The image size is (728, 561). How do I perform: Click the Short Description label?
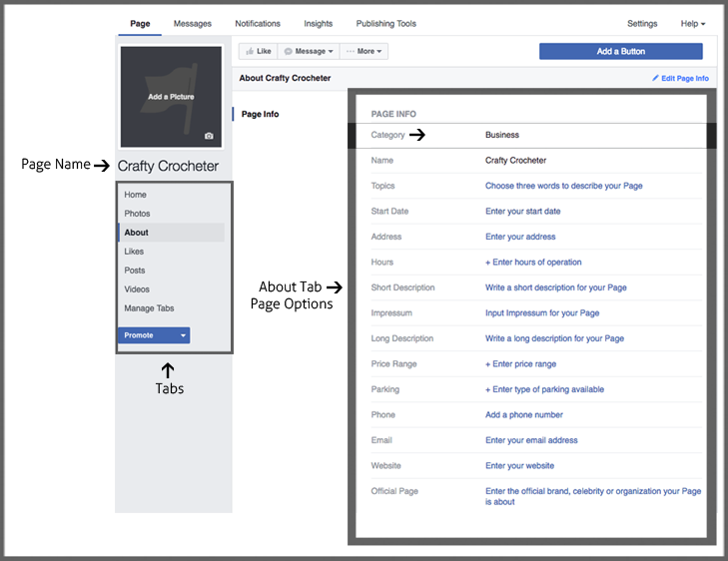tap(402, 287)
